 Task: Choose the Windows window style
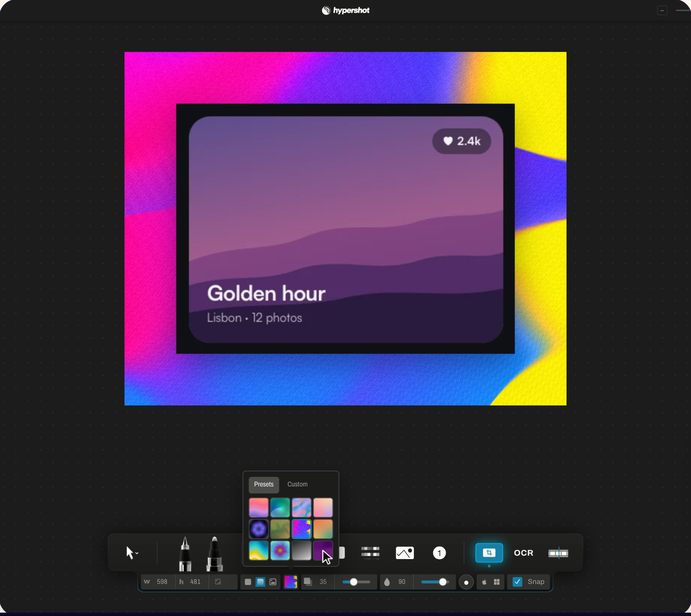coord(497,582)
